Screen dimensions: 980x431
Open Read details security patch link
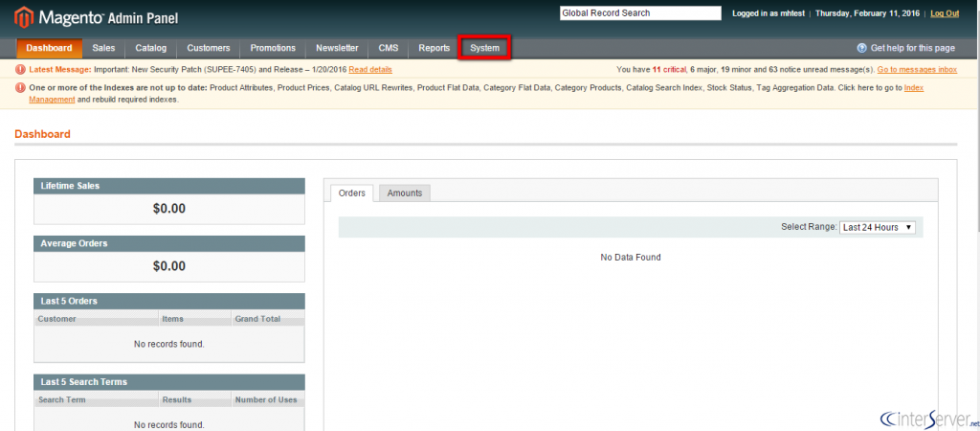point(370,69)
